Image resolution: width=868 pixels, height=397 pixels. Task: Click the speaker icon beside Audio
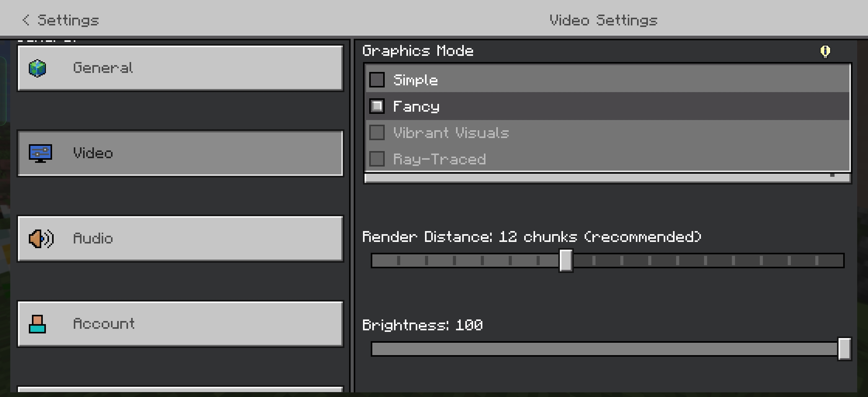(x=41, y=239)
